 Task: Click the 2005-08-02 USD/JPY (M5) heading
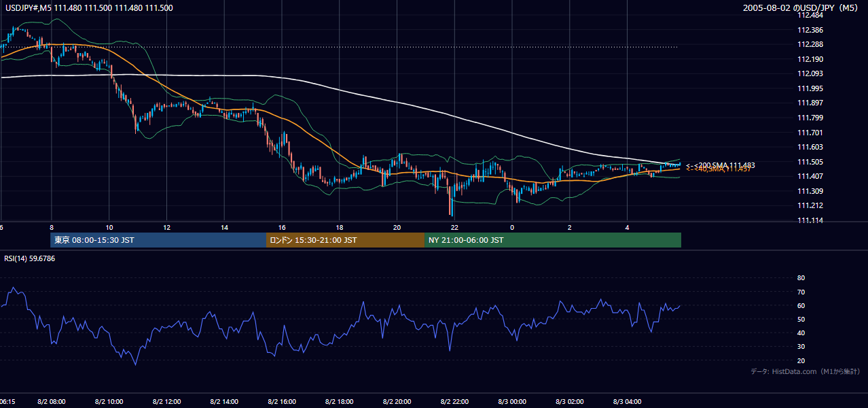801,8
